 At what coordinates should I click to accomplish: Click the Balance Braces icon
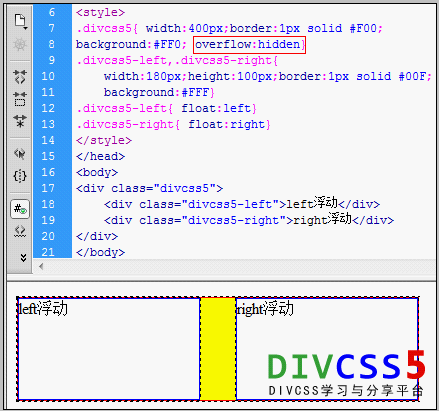[x=20, y=176]
